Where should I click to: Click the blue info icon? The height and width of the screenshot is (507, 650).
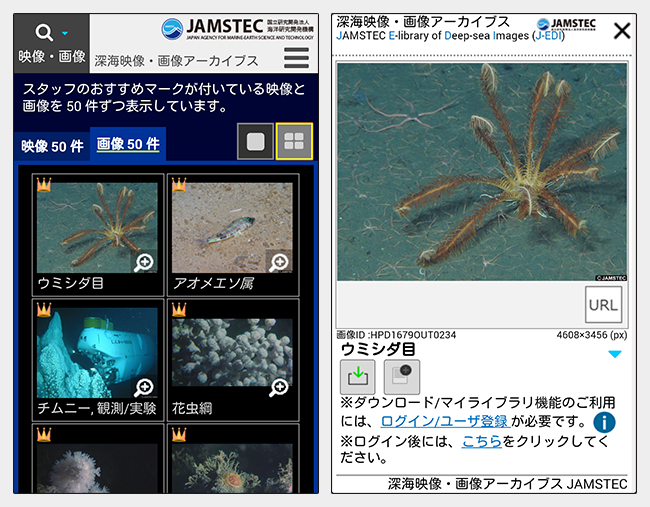click(604, 422)
